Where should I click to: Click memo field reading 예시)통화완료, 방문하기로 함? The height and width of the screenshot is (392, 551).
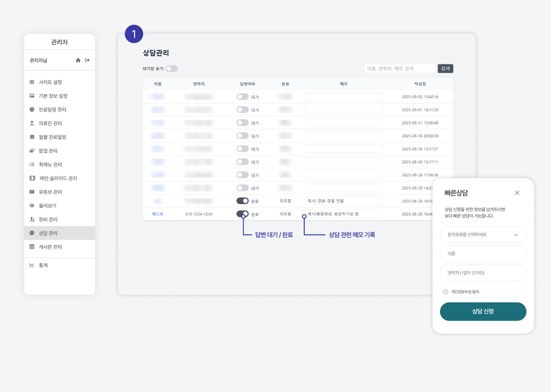[343, 214]
